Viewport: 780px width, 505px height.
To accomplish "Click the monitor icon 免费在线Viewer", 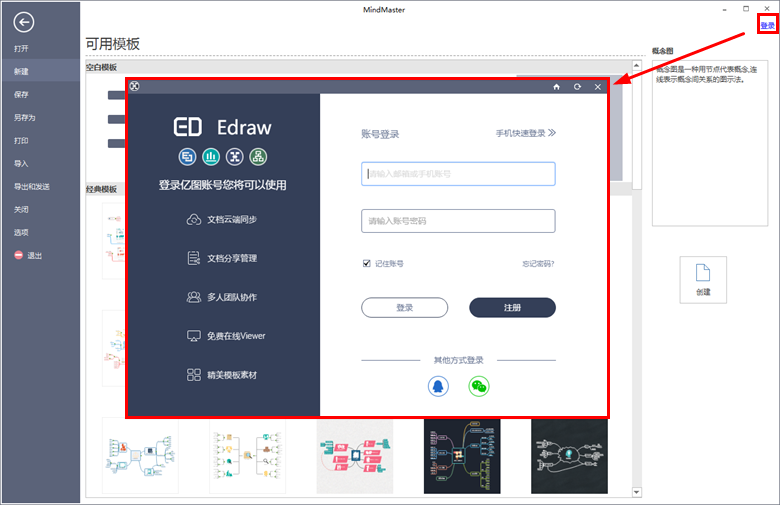I will pyautogui.click(x=194, y=336).
